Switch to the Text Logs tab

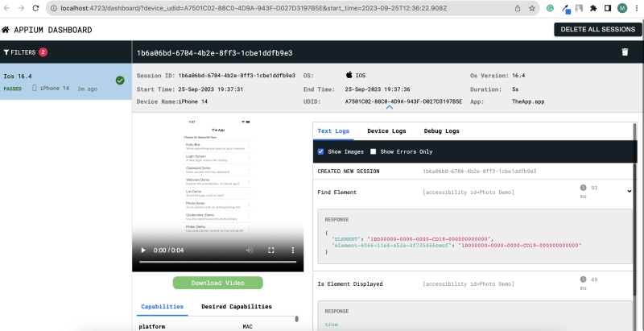[x=333, y=131]
